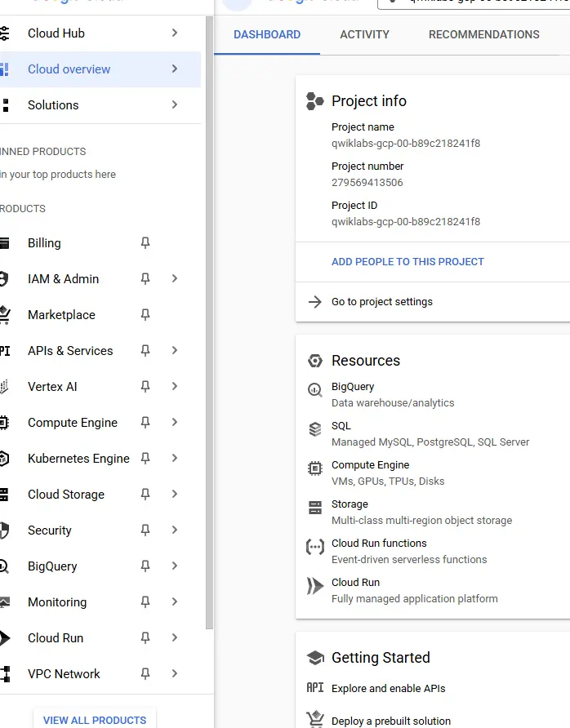Expand the Cloud overview submenu chevron

(x=175, y=69)
